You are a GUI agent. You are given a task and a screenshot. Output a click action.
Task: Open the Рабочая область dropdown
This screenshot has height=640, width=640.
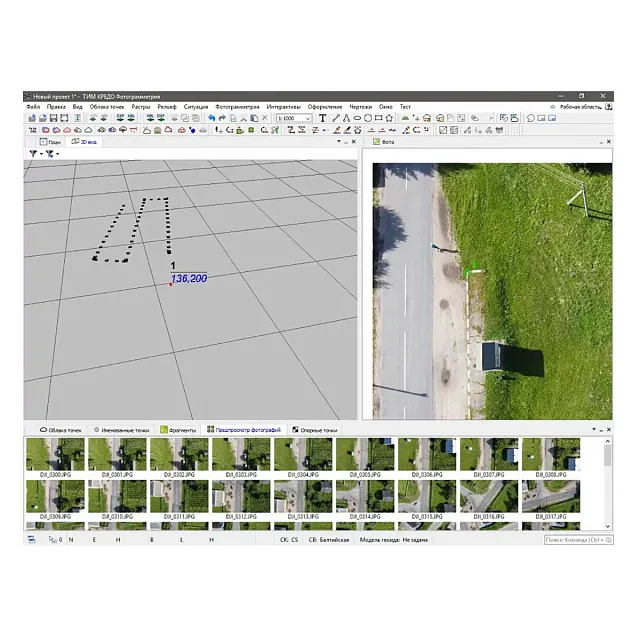click(x=580, y=106)
